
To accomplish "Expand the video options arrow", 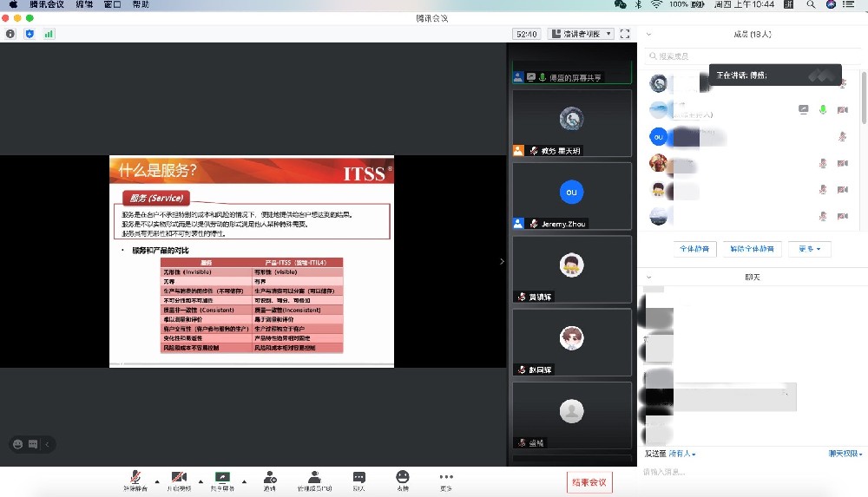I will point(201,481).
